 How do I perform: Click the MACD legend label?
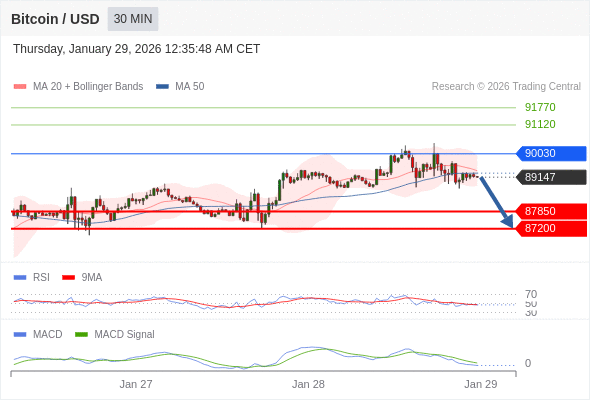pyautogui.click(x=48, y=335)
